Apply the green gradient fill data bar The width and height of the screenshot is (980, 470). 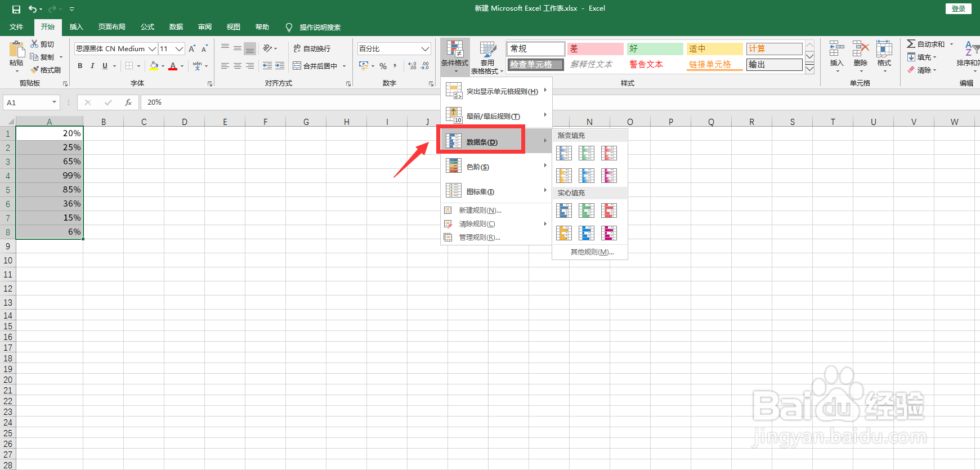pos(587,153)
